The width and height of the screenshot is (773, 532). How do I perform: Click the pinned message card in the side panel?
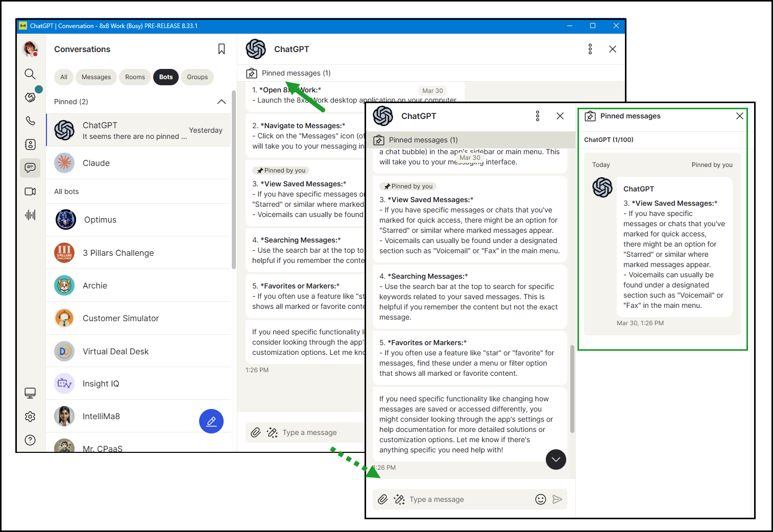tap(662, 244)
